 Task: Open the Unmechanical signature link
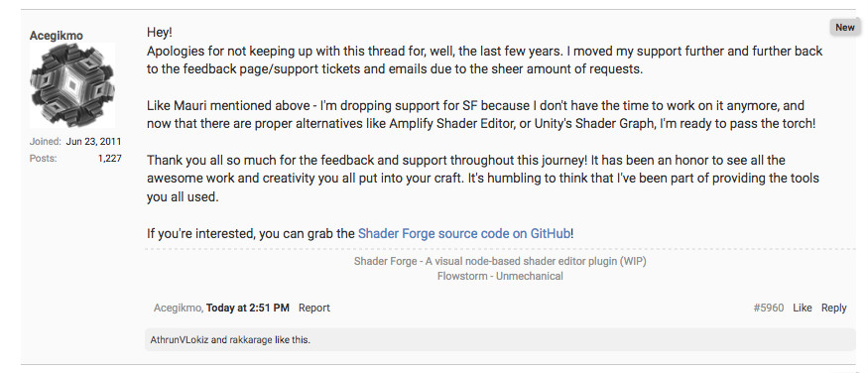[x=530, y=276]
